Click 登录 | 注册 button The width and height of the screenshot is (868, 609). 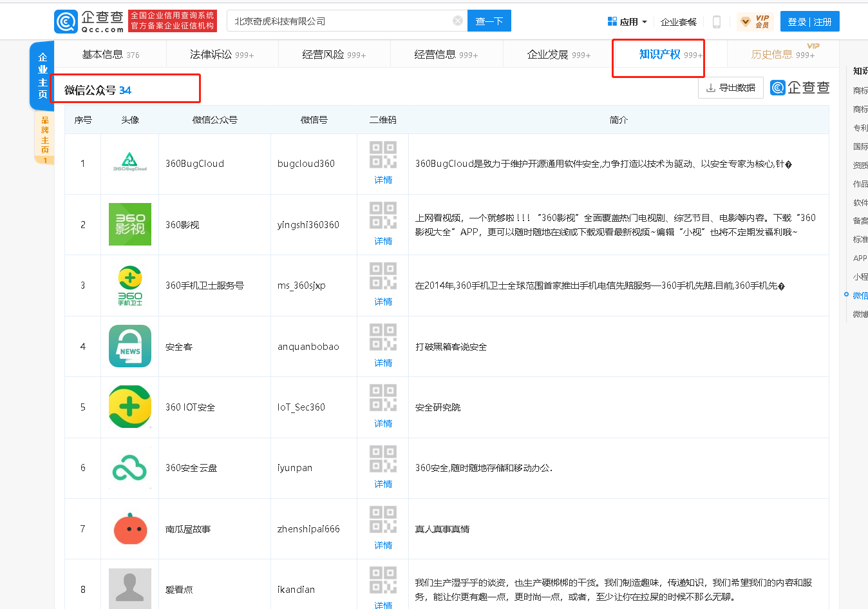pyautogui.click(x=810, y=21)
